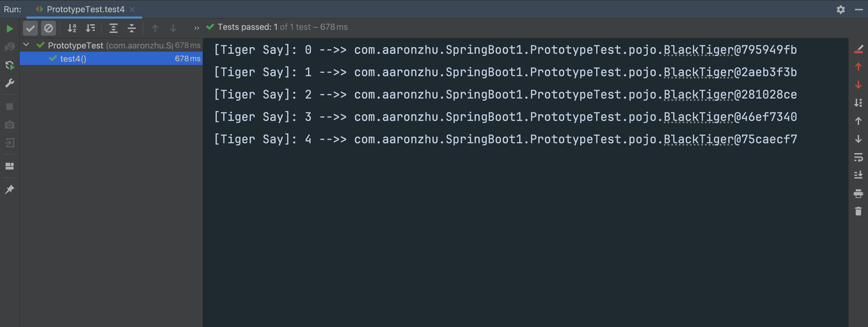Expand all test tree nodes
Image resolution: width=868 pixels, height=327 pixels.
[113, 28]
